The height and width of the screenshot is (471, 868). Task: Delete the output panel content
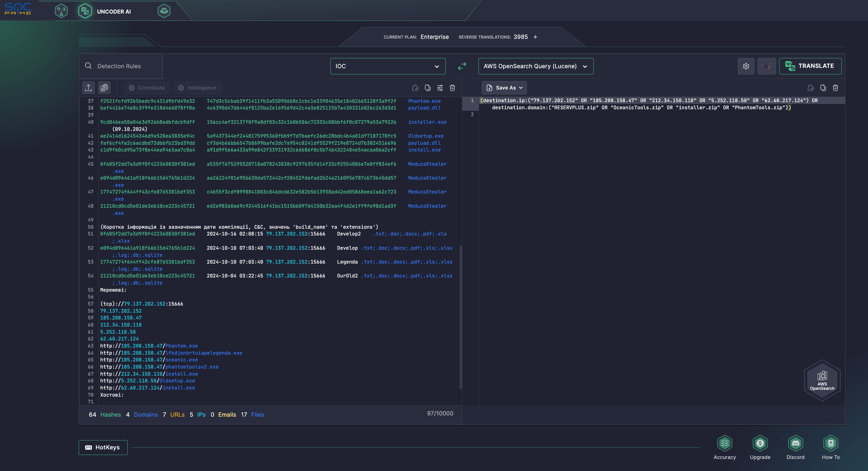[835, 88]
